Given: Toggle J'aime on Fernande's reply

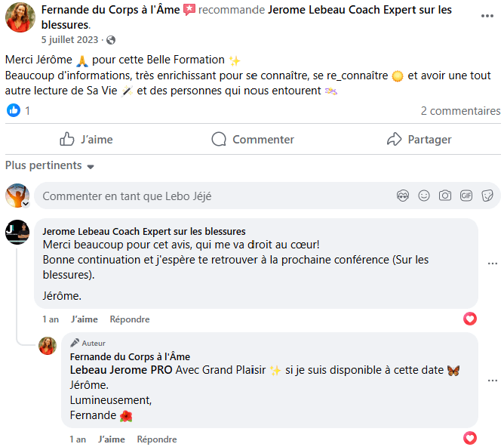Looking at the screenshot, I should click(112, 439).
